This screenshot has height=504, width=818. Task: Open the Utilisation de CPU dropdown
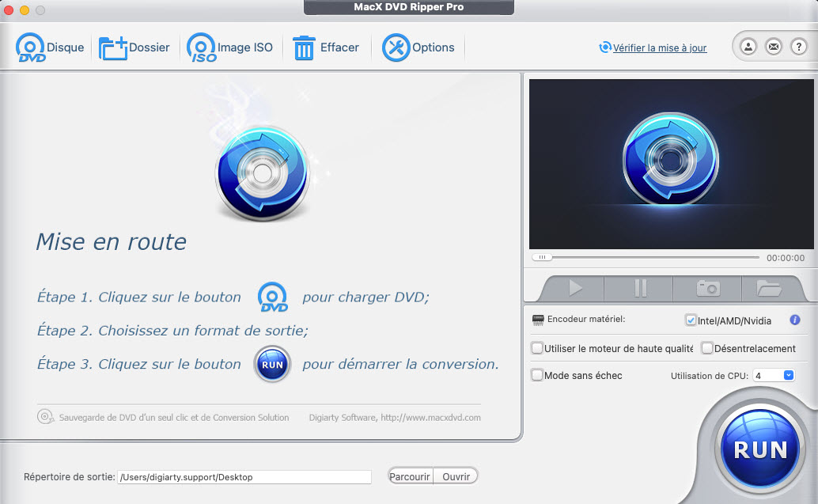click(x=787, y=375)
